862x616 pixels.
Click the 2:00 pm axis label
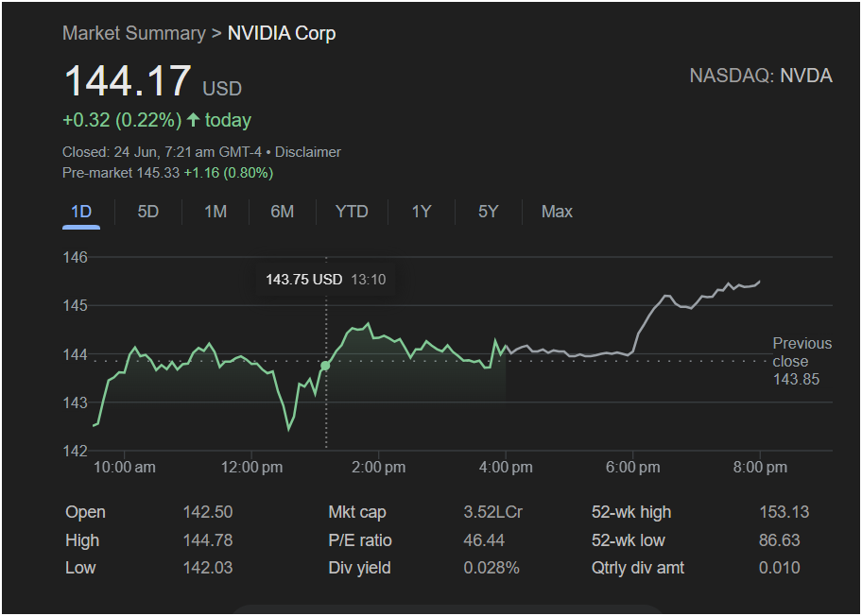(x=379, y=467)
